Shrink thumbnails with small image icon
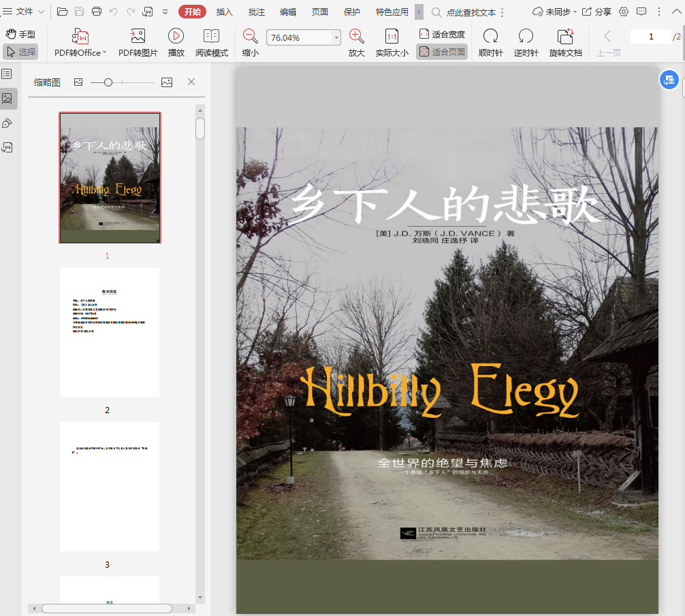685x616 pixels. (78, 82)
